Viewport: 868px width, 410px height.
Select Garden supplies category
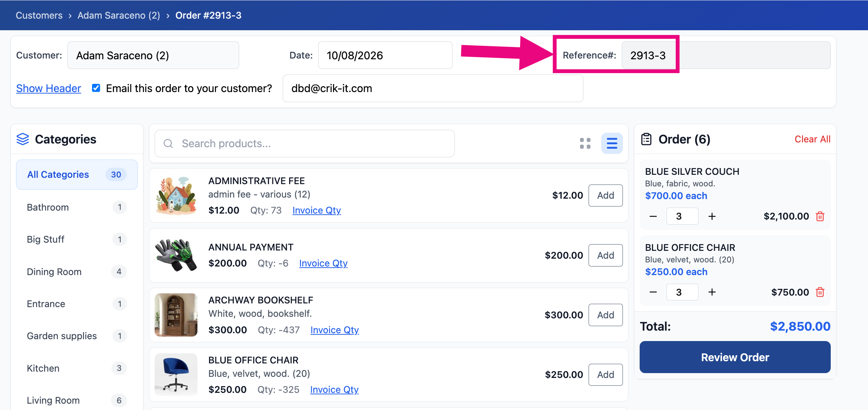click(x=77, y=336)
